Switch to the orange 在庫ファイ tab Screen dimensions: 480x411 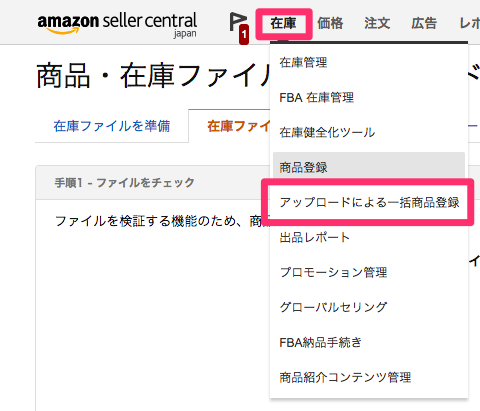tap(239, 126)
